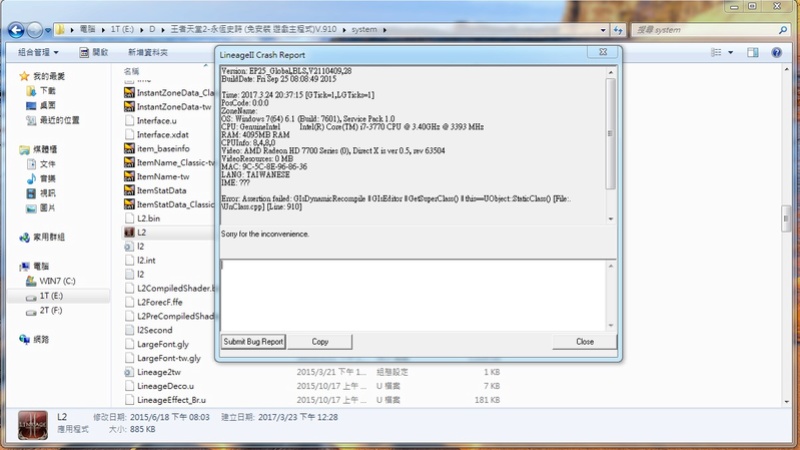Image resolution: width=800 pixels, height=450 pixels.
Task: Click the Lineage II thumbnail in details pane
Action: pyautogui.click(x=33, y=424)
